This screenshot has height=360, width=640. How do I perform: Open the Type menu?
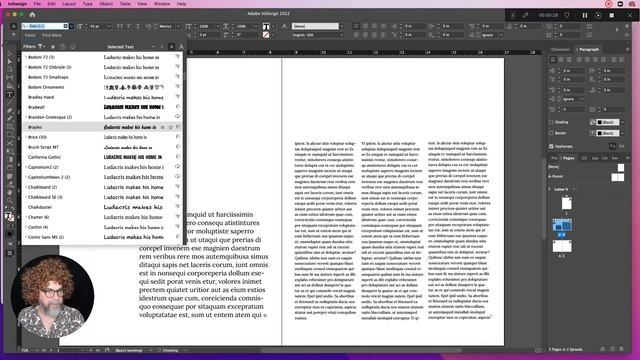(x=87, y=4)
